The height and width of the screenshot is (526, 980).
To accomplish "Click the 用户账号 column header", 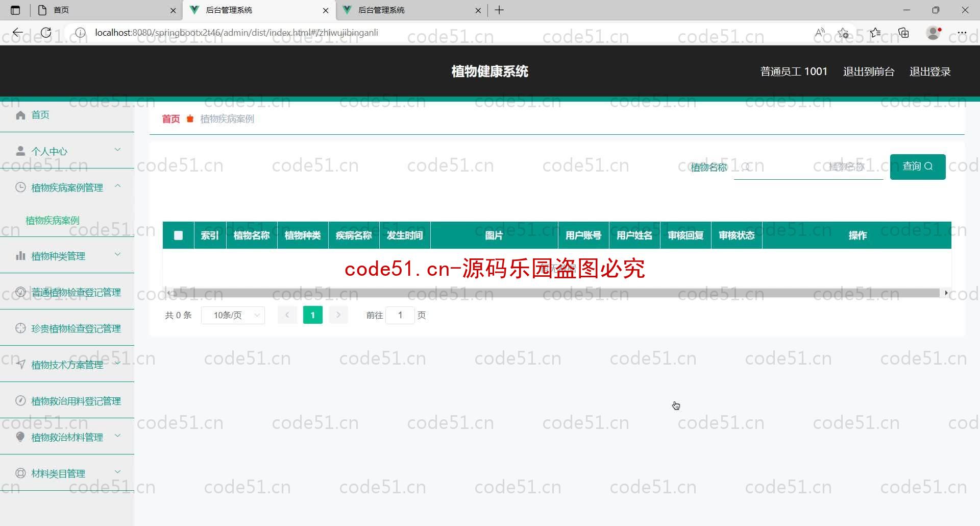I will point(583,235).
